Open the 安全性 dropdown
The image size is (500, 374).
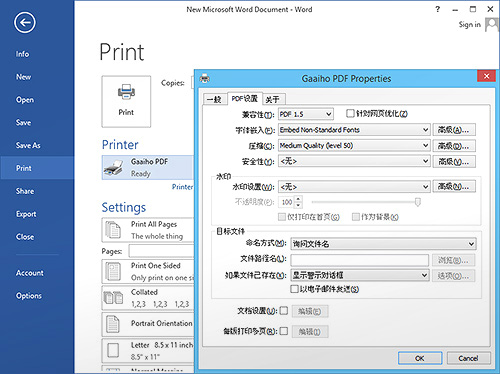click(x=354, y=161)
